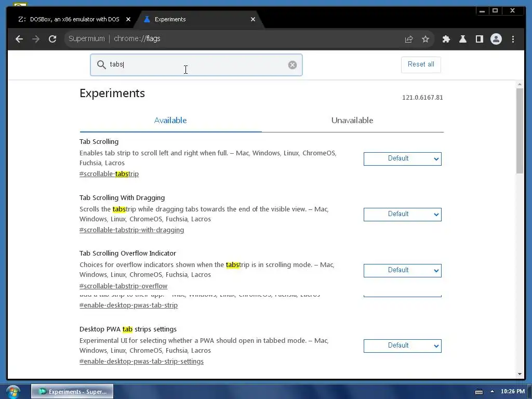Focus the flags search field containing tabs
The height and width of the screenshot is (399, 532).
coord(196,65)
